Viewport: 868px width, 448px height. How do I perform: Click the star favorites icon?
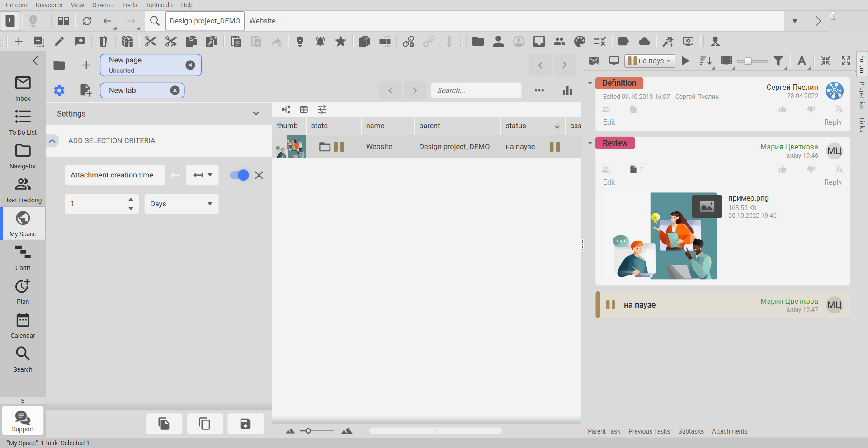pos(340,42)
